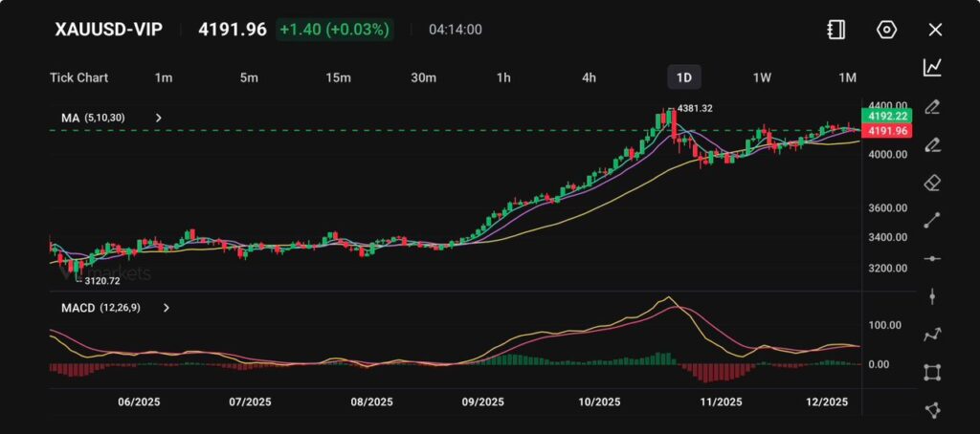Select the rectangle shape tool
Image resolution: width=980 pixels, height=434 pixels.
point(932,372)
